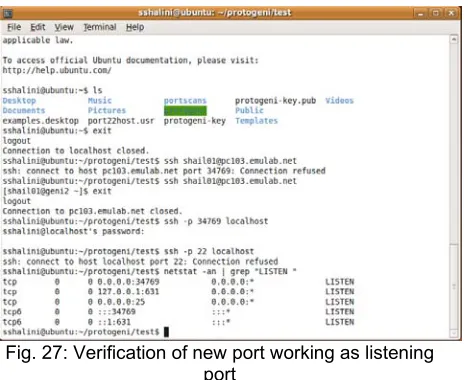Open the File menu
The height and width of the screenshot is (380, 468).
click(x=14, y=27)
